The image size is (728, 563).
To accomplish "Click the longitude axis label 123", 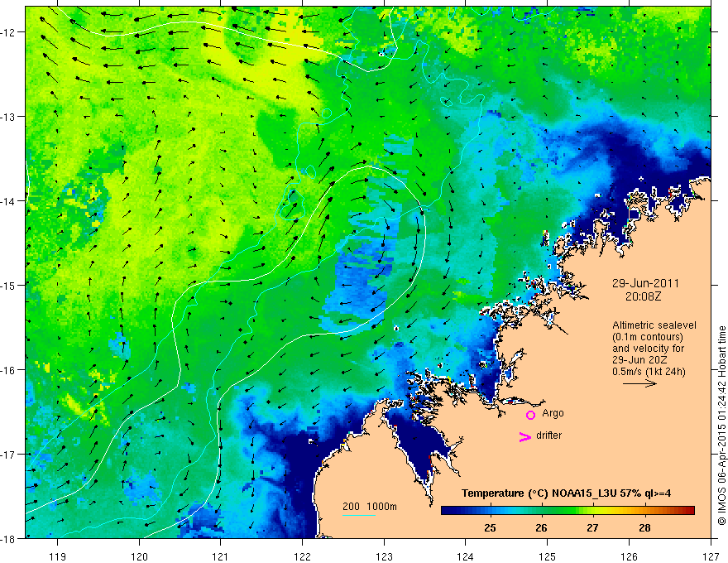I will pyautogui.click(x=384, y=556).
